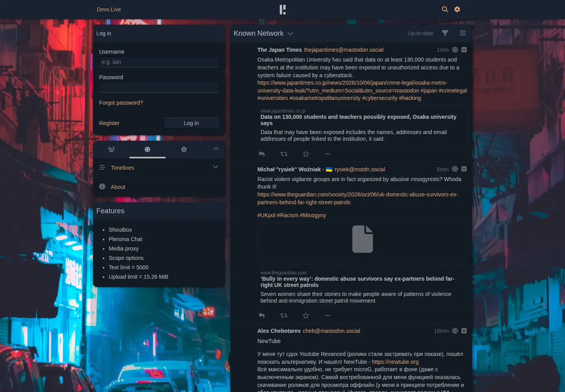Click the Log in button

tap(191, 123)
